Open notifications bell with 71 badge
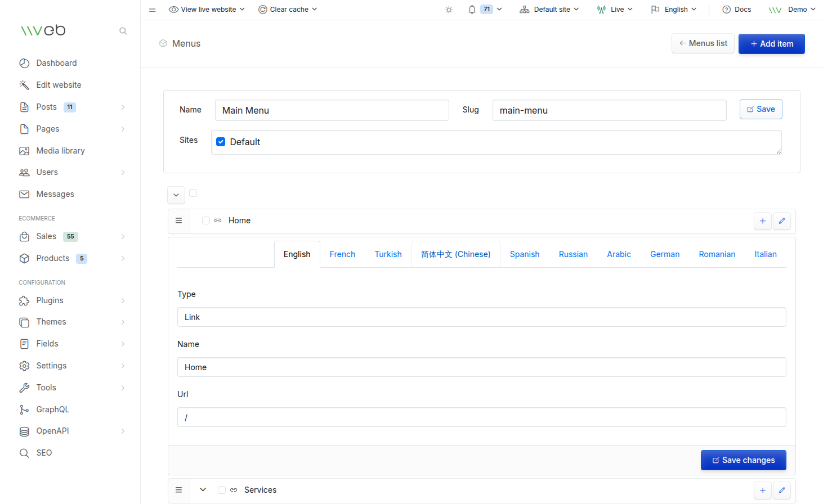Screen dimensions: 823x504 472,10
